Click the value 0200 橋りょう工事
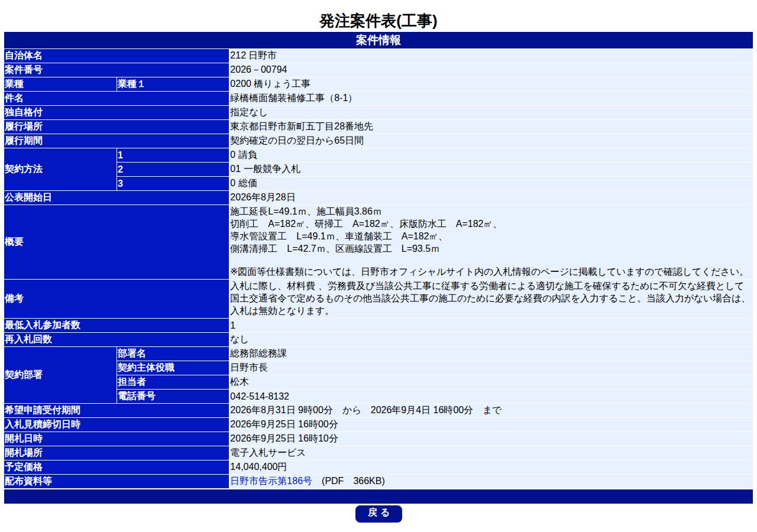Screen dimensions: 757x532 pos(270,84)
